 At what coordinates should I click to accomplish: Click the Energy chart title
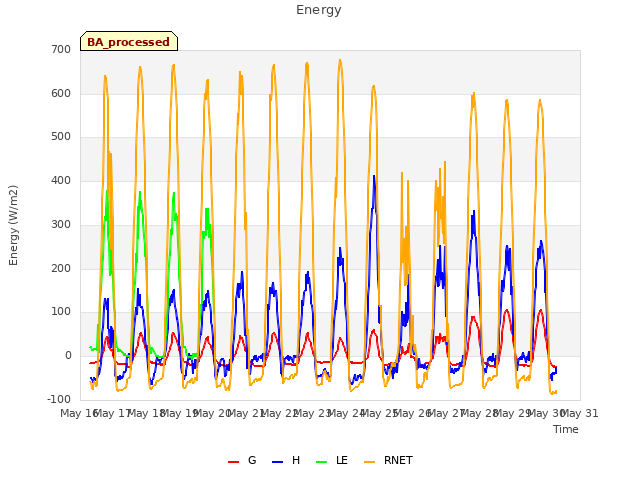[x=319, y=10]
